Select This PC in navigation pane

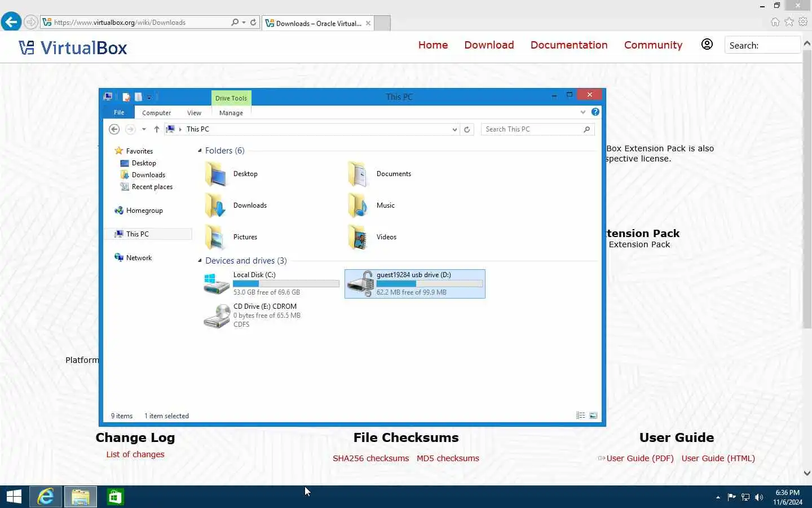pos(148,234)
